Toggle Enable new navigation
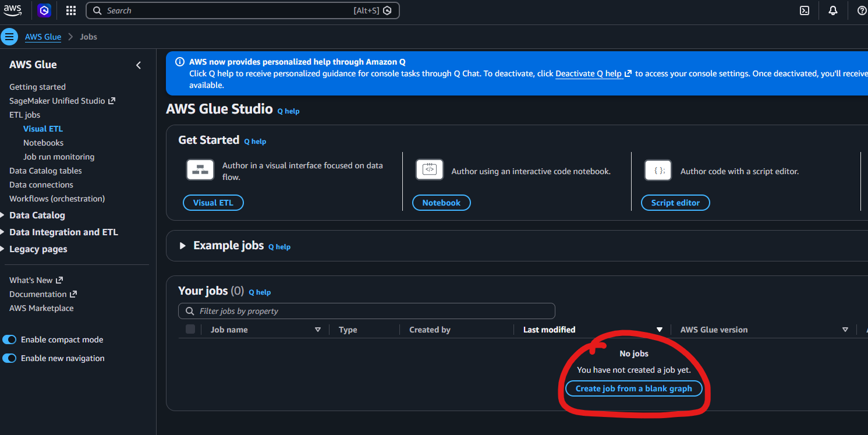Viewport: 868px width, 435px height. (9, 358)
